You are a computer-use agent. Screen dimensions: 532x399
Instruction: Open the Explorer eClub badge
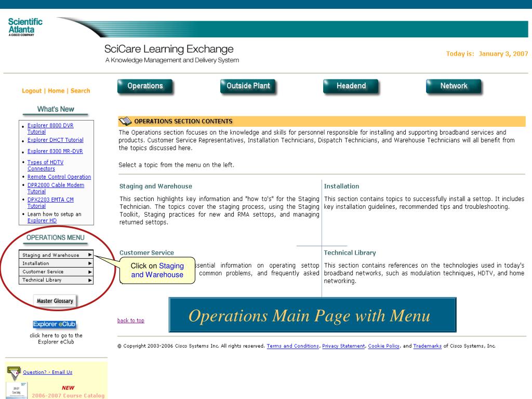point(54,324)
